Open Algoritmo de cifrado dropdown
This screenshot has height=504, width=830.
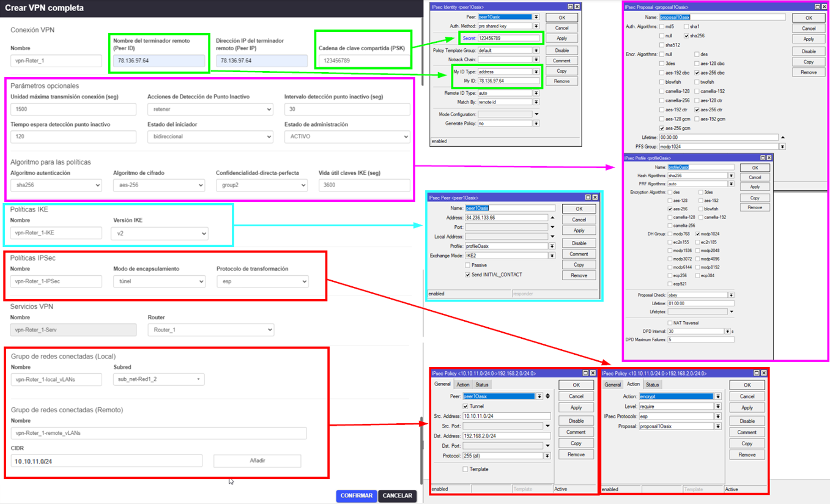tap(159, 185)
